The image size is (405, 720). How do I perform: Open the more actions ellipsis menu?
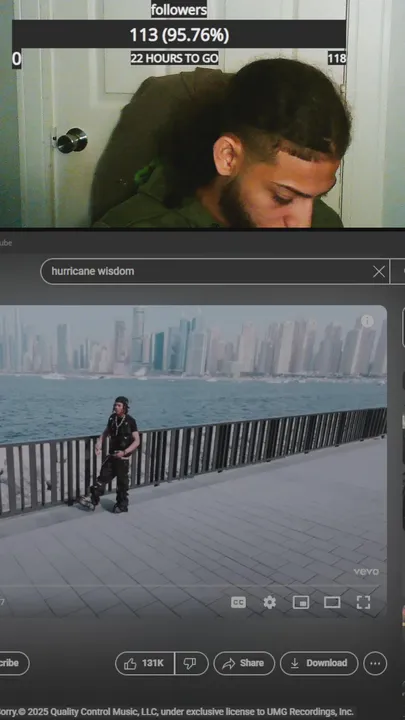tap(375, 664)
